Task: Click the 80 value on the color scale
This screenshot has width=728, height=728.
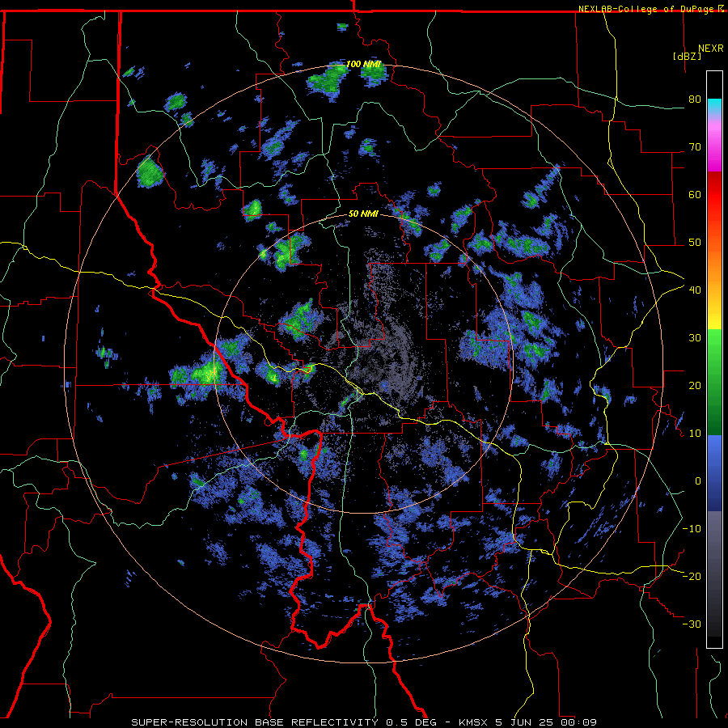Action: (695, 99)
